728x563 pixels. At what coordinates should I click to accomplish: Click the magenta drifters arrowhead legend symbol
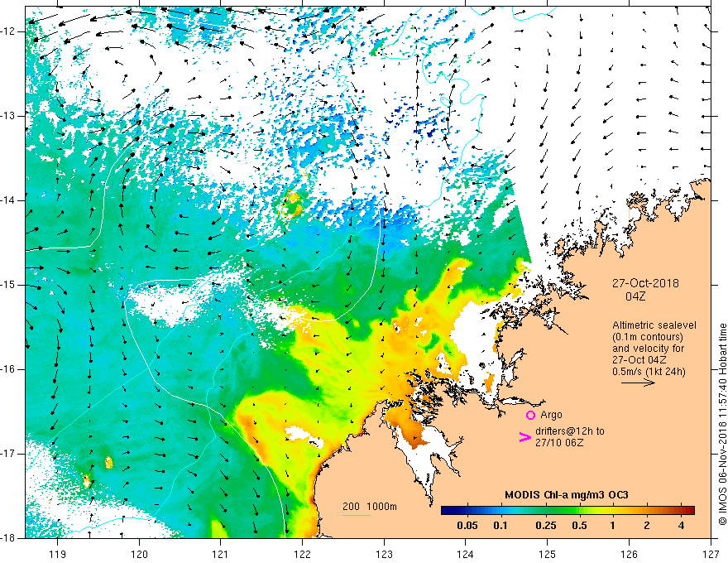524,437
